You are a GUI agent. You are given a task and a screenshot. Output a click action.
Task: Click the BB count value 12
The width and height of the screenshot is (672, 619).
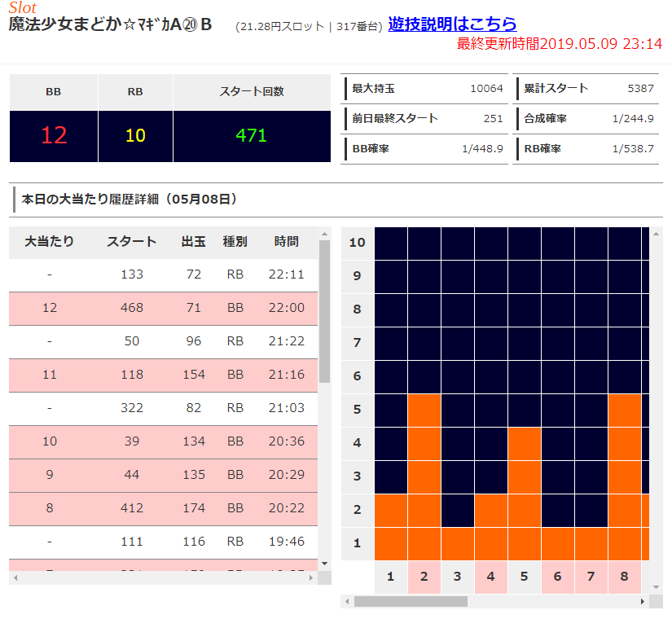point(54,135)
